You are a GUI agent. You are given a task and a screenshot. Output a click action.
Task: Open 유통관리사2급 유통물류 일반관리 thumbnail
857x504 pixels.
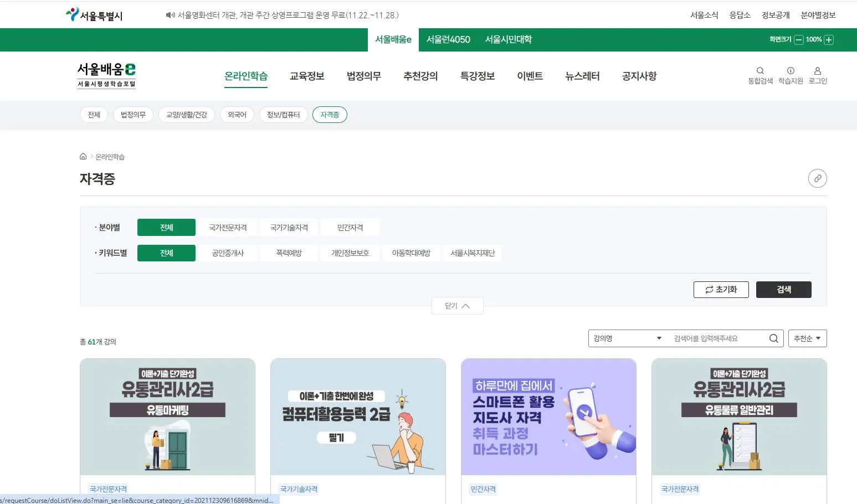739,417
